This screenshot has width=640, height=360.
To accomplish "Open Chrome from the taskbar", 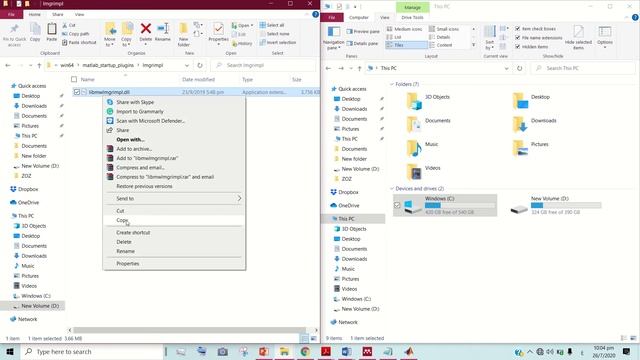I will point(305,351).
